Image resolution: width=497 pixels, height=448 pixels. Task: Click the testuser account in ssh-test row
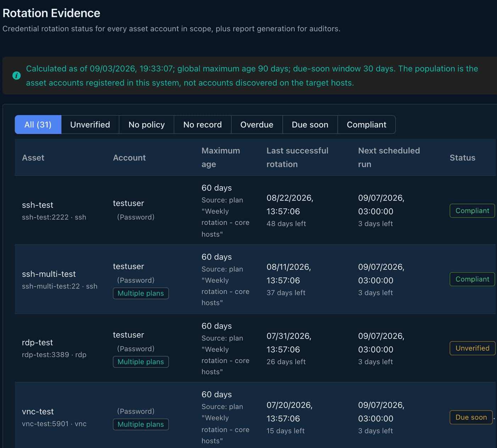tap(128, 203)
